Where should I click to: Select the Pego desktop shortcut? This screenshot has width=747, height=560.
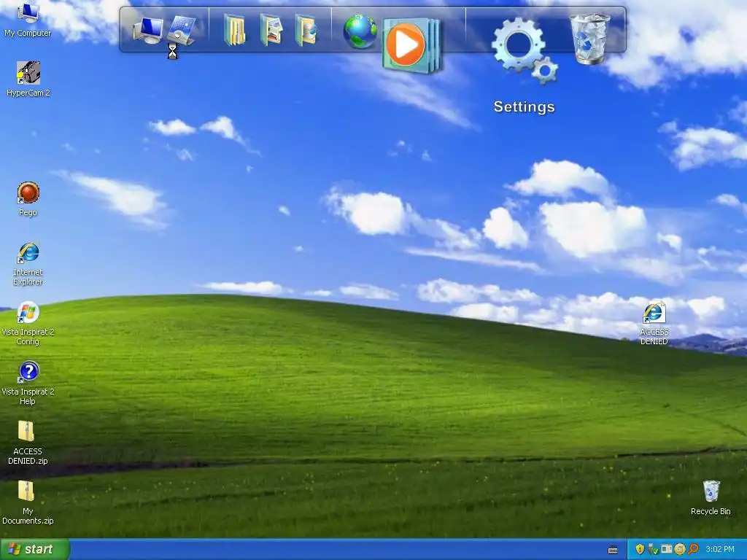[28, 199]
